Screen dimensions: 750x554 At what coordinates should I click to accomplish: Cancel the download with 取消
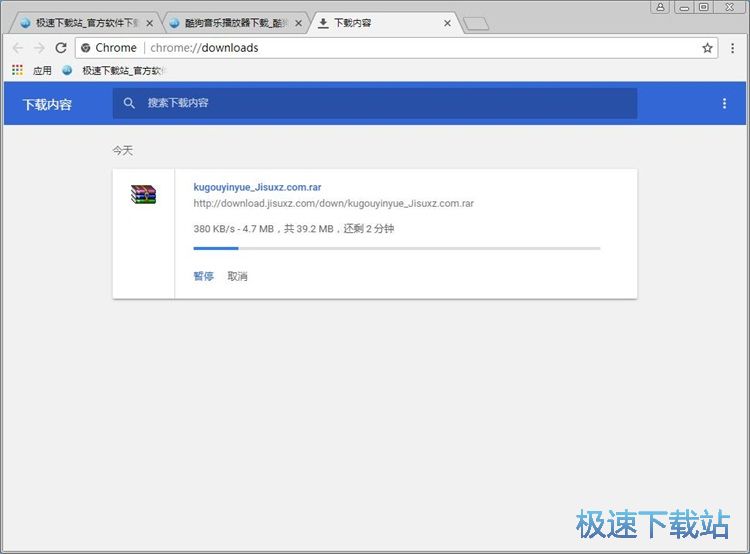237,276
